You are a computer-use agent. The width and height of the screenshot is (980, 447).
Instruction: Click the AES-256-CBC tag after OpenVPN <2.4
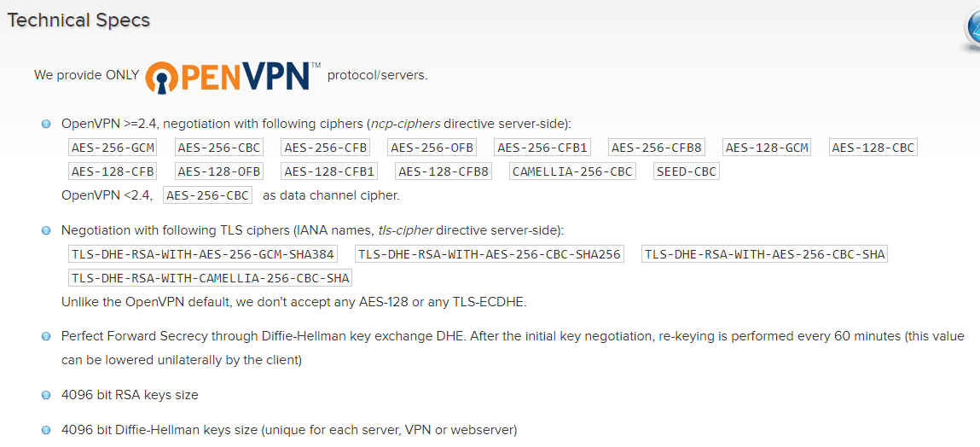coord(207,195)
